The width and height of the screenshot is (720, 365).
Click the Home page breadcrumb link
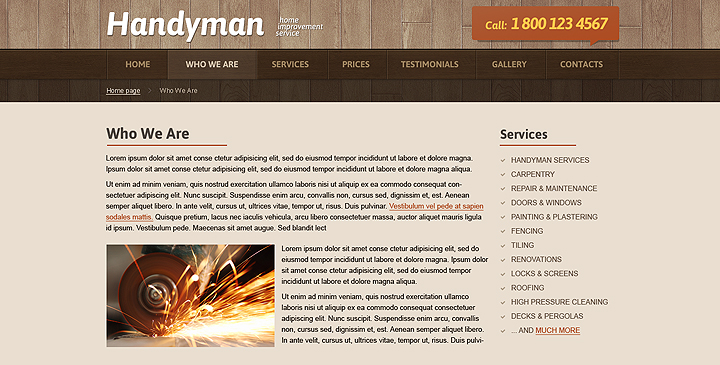click(123, 90)
